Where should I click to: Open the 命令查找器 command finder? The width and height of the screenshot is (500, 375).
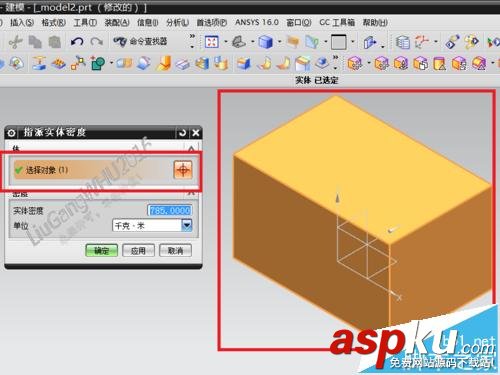click(x=140, y=42)
